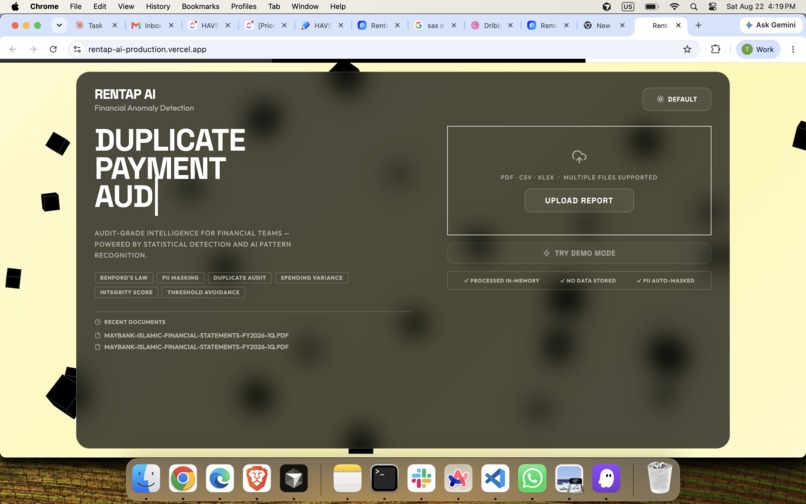The width and height of the screenshot is (806, 504).
Task: Click the Recent Documents clock icon
Action: point(98,322)
